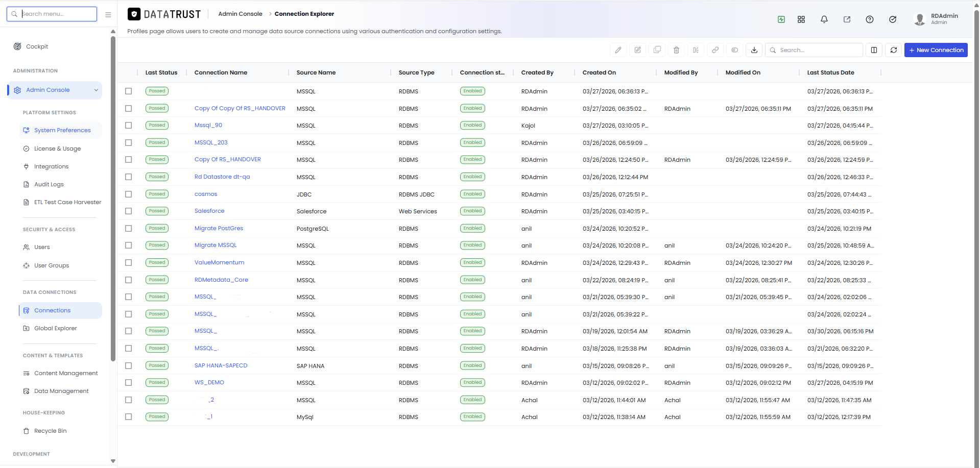Click the Audit Logs document icon
This screenshot has height=468, width=980.
coord(26,184)
